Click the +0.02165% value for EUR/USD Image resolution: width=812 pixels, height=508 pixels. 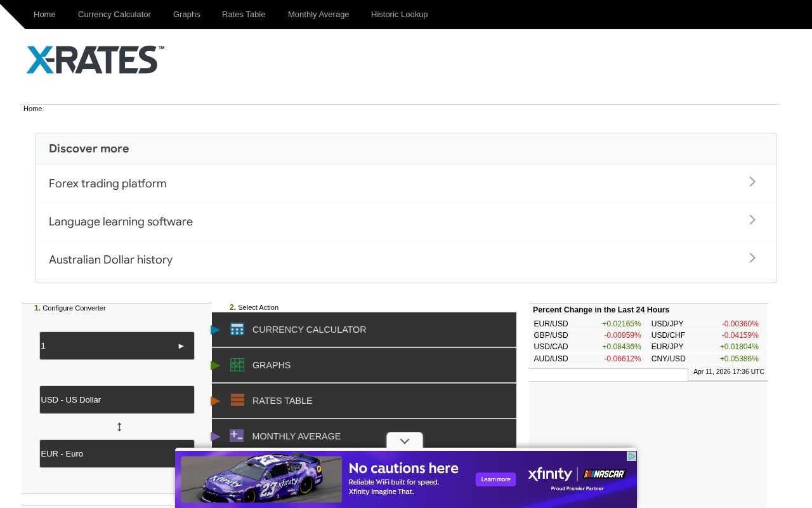point(622,324)
